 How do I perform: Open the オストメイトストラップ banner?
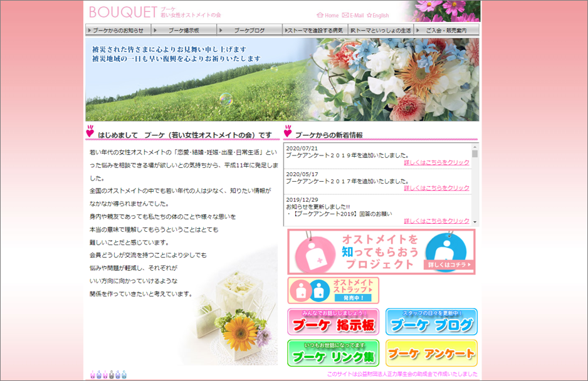(333, 290)
